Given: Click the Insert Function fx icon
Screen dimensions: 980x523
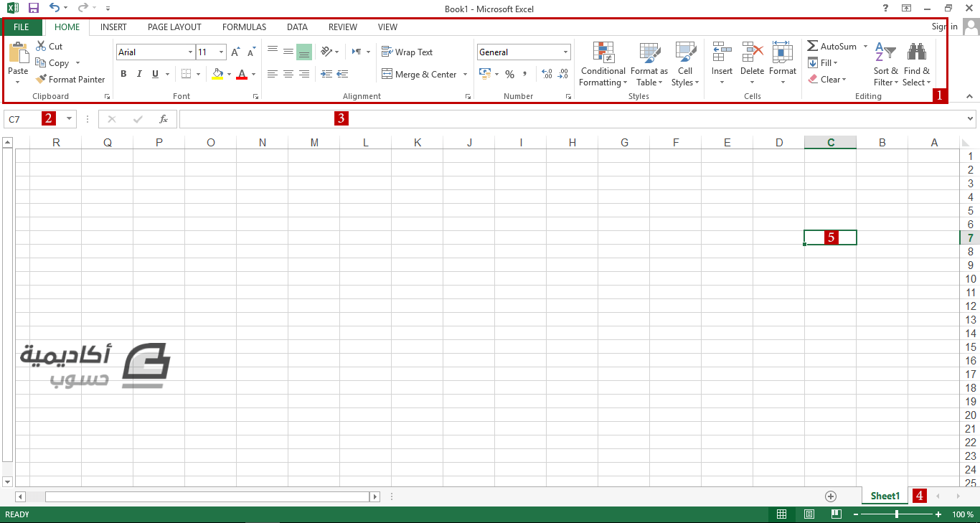Looking at the screenshot, I should [x=164, y=119].
